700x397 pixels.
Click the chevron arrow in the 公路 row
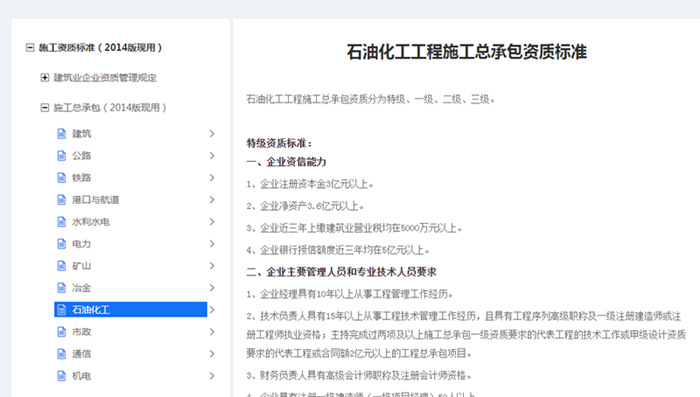[x=212, y=155]
